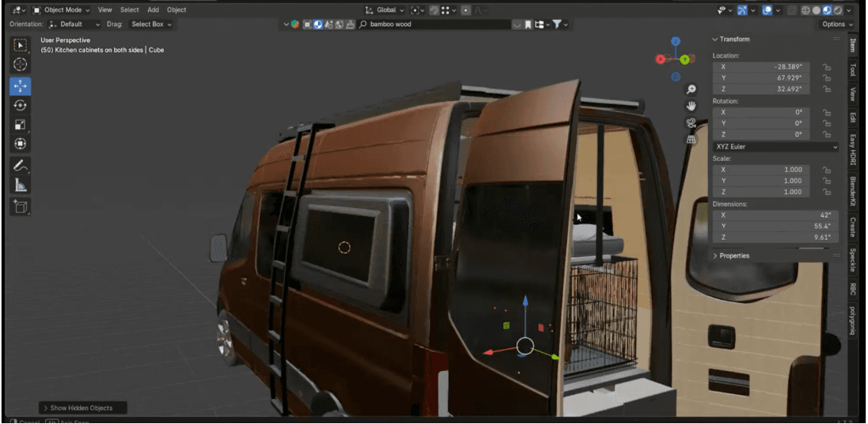
Task: Select solid viewport shading
Action: pos(817,10)
